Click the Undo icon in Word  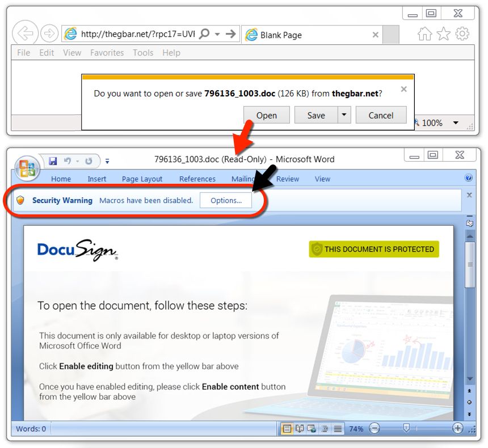[68, 161]
